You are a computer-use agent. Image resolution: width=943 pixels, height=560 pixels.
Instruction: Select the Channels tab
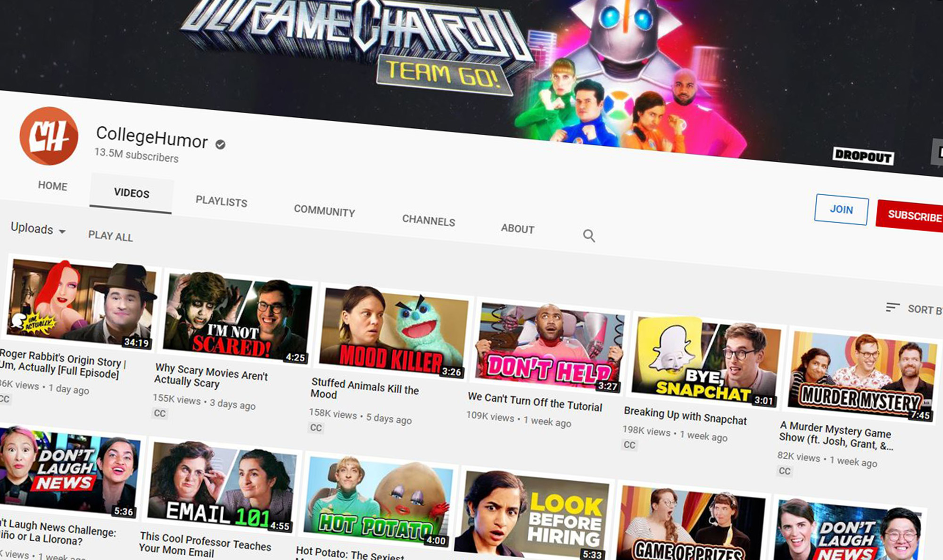(x=428, y=221)
